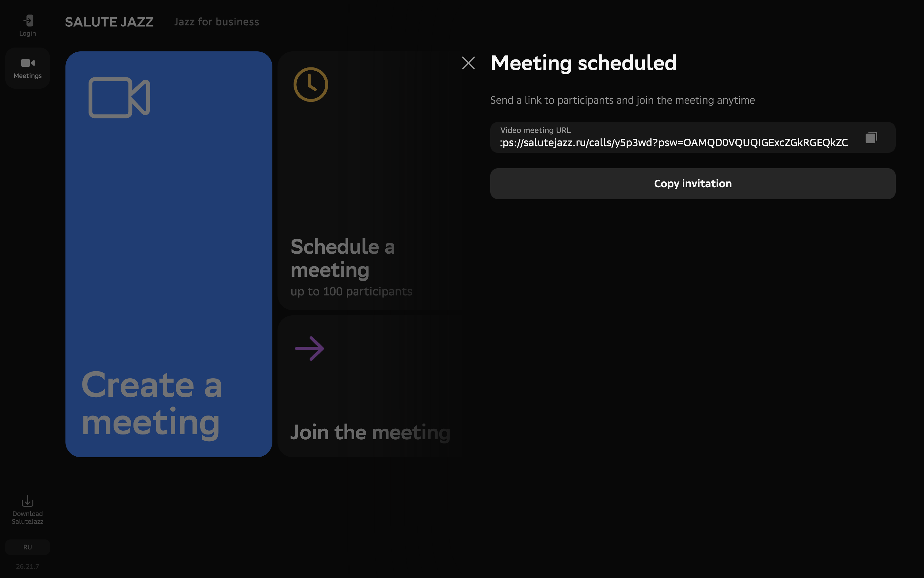Click the SALUTE JAZZ logo

(x=109, y=22)
